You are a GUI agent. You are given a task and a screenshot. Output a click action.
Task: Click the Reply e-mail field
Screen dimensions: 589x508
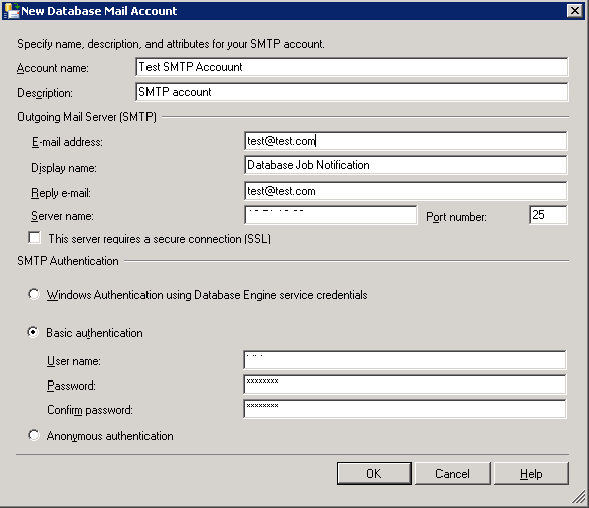[405, 191]
